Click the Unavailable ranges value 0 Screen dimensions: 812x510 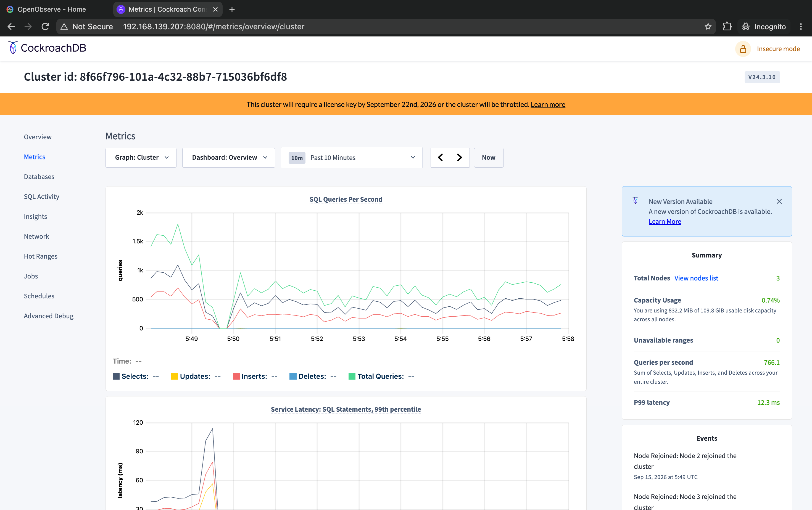coord(778,340)
